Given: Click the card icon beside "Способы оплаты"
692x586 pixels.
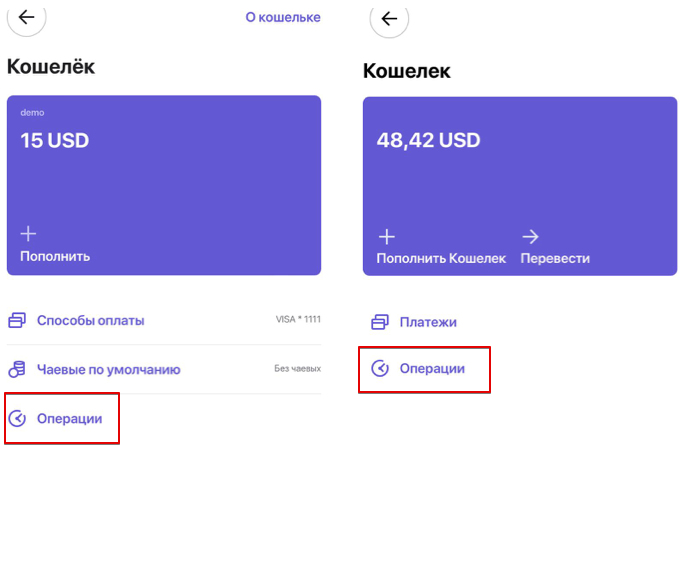Looking at the screenshot, I should (17, 321).
